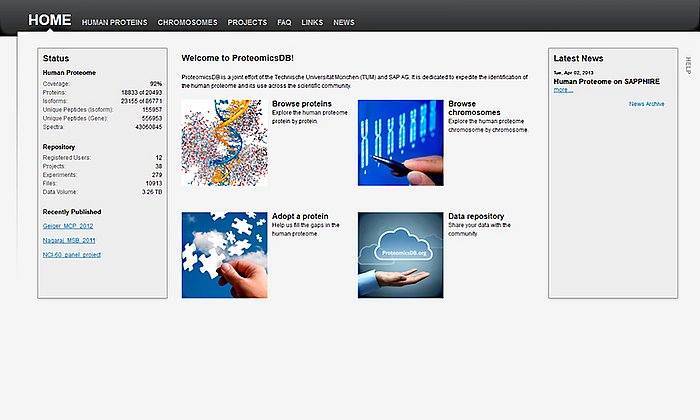Image resolution: width=700 pixels, height=420 pixels.
Task: Click the Recently Published subheading
Action: point(72,212)
